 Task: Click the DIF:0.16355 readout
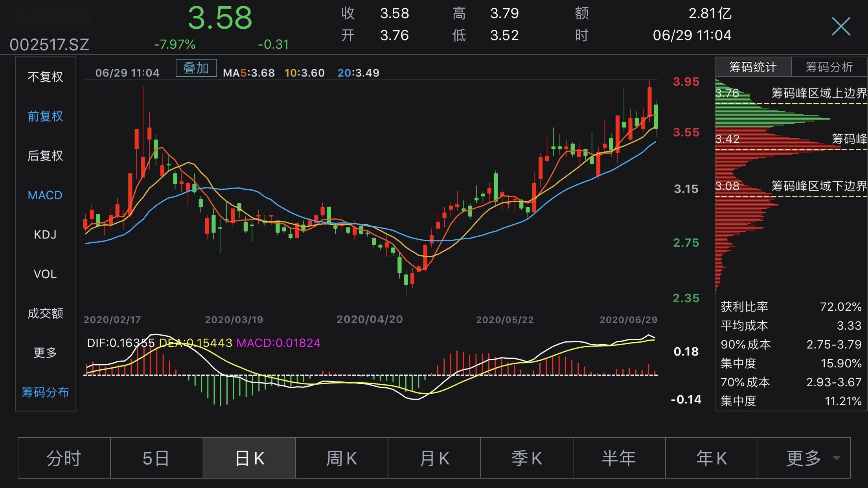pyautogui.click(x=121, y=343)
